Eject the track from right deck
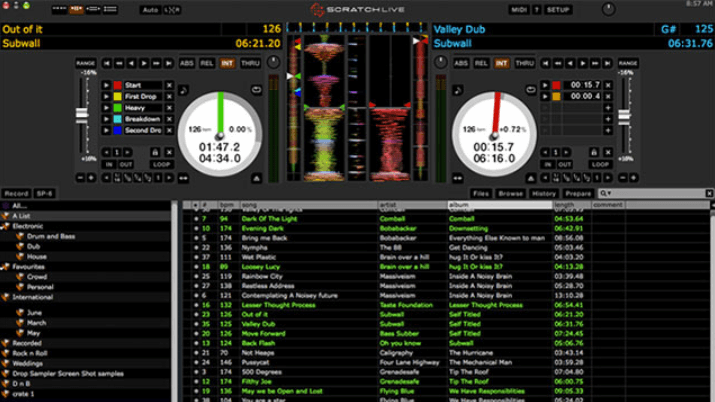715x402 pixels. click(530, 178)
